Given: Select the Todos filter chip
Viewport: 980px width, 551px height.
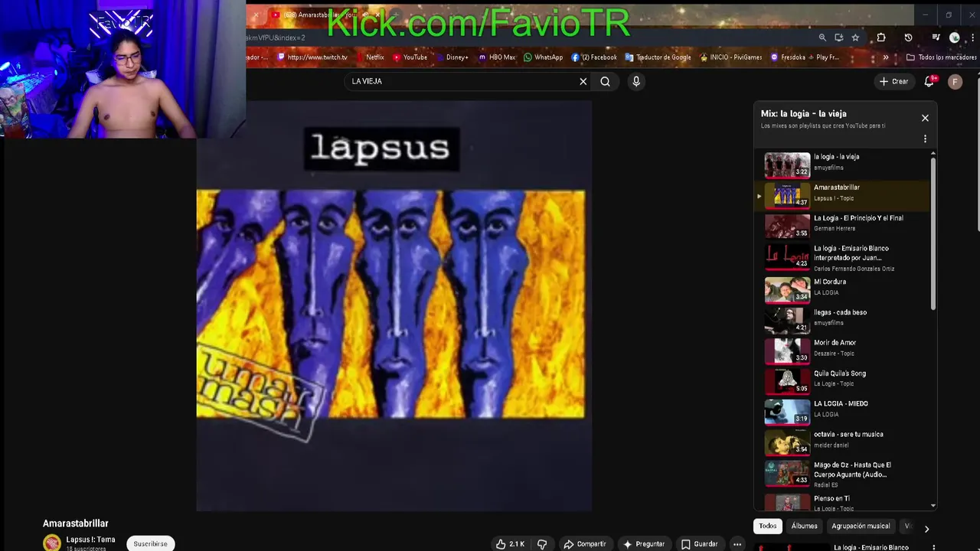Looking at the screenshot, I should (768, 526).
